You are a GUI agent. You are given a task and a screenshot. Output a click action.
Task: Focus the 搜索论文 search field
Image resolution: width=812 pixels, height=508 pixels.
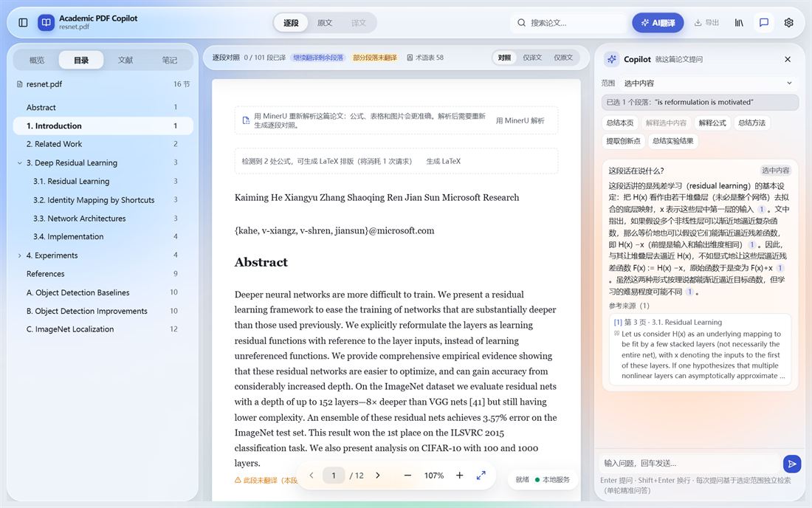tap(568, 22)
